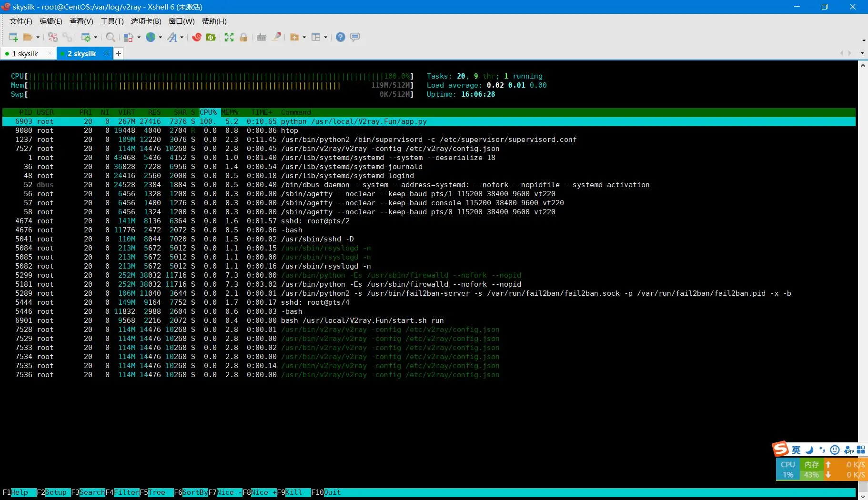Image resolution: width=868 pixels, height=500 pixels.
Task: Click the Open session folder icon
Action: coord(28,37)
